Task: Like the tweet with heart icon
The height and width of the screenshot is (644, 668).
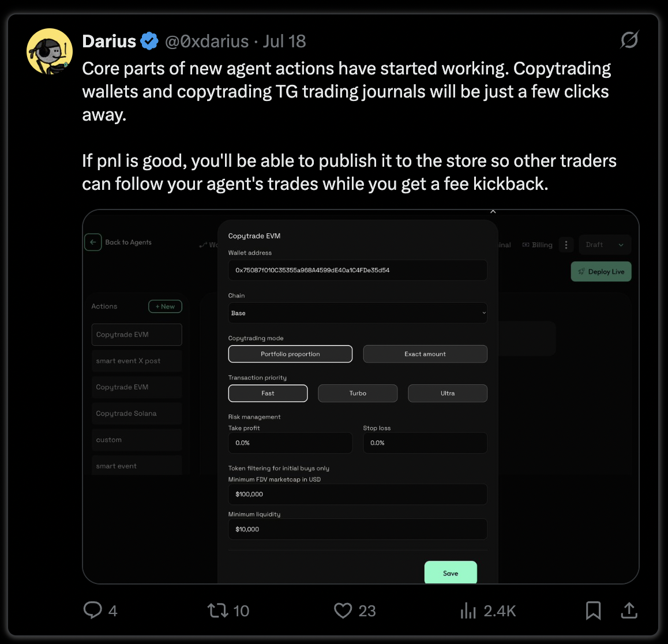Action: click(343, 611)
